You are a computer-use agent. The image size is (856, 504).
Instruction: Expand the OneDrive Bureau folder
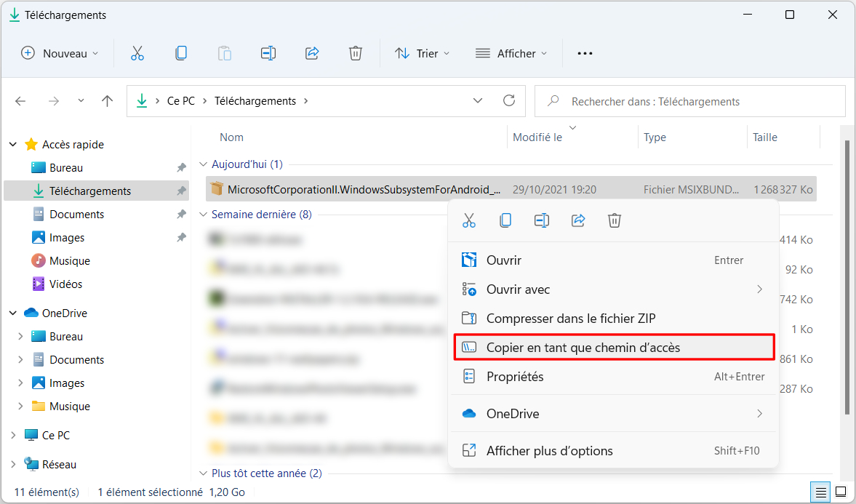tap(21, 337)
